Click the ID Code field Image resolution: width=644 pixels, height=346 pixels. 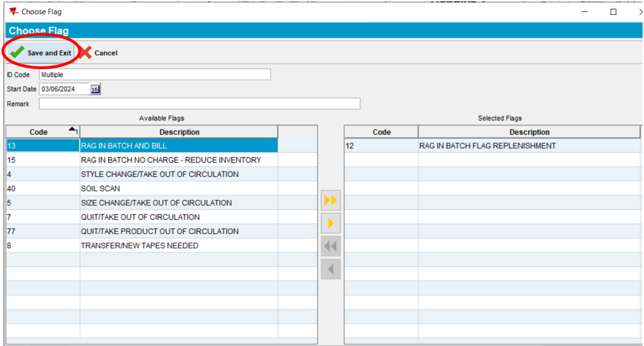[155, 74]
